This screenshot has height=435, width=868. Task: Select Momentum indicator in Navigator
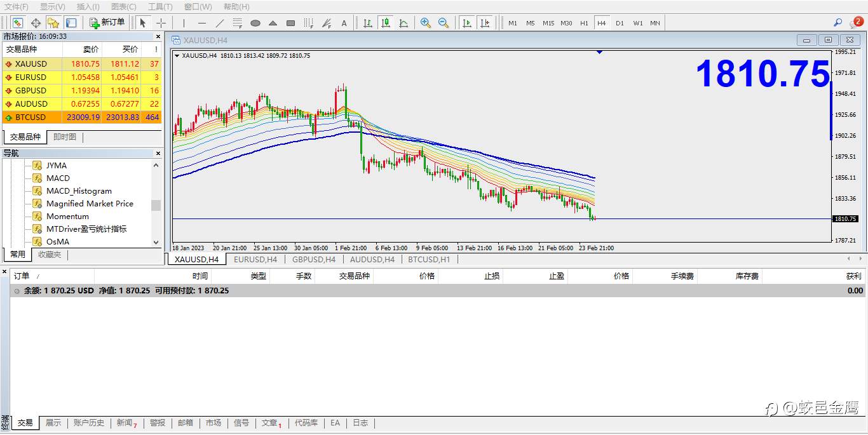click(67, 216)
